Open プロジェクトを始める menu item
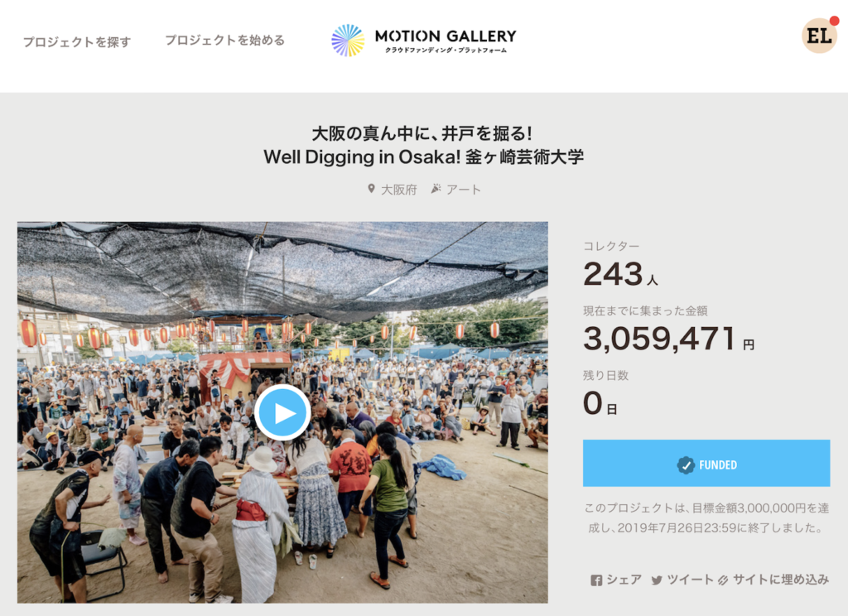848x616 pixels. tap(224, 40)
